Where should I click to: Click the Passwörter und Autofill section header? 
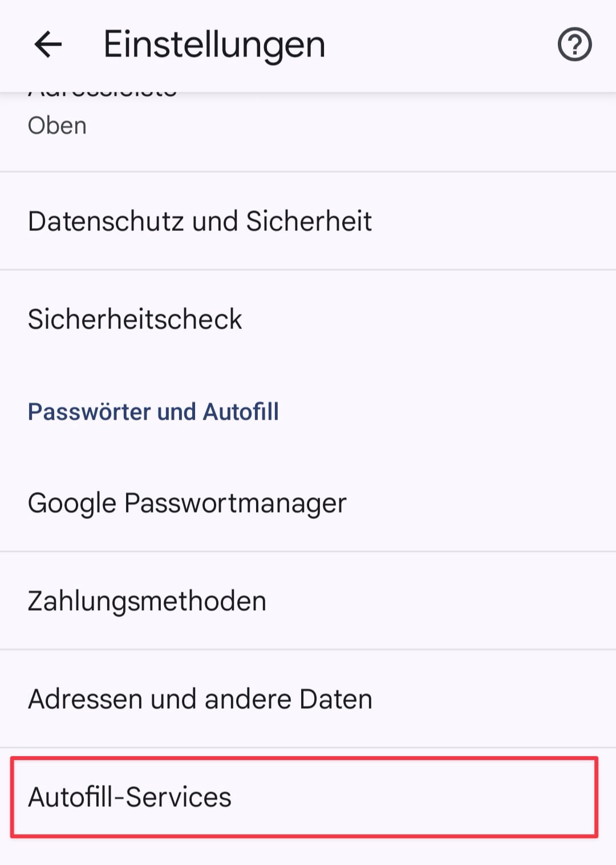[x=153, y=412]
